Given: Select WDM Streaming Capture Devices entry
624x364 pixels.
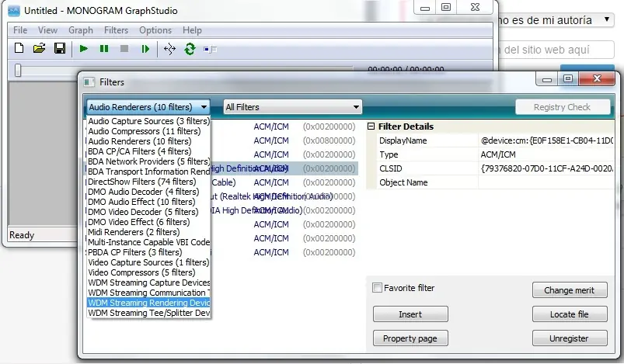Looking at the screenshot, I should coord(148,283).
